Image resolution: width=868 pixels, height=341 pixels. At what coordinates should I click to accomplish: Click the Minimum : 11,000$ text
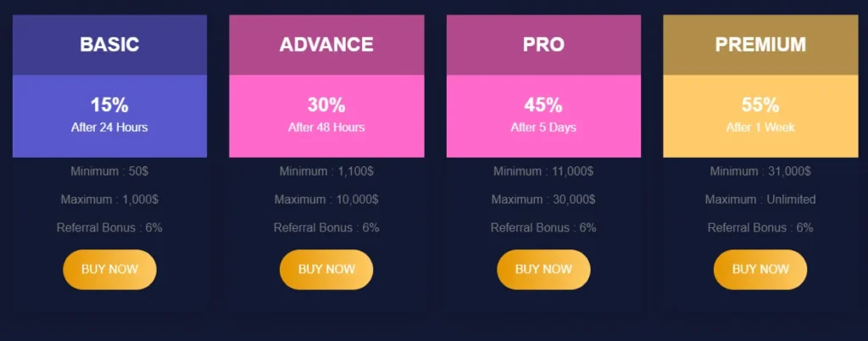(x=543, y=171)
